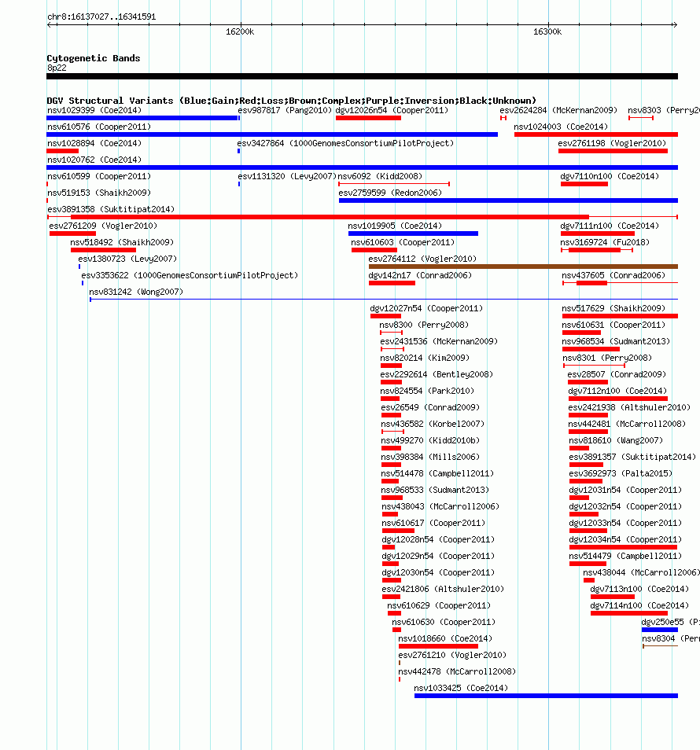
Task: Click nsv1024003 (Coe2014) variant label
Action: pos(561,127)
